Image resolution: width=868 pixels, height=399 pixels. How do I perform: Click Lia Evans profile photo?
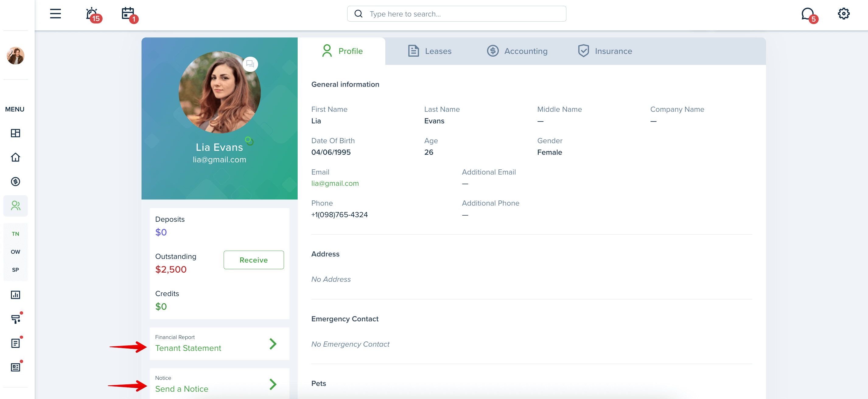220,92
